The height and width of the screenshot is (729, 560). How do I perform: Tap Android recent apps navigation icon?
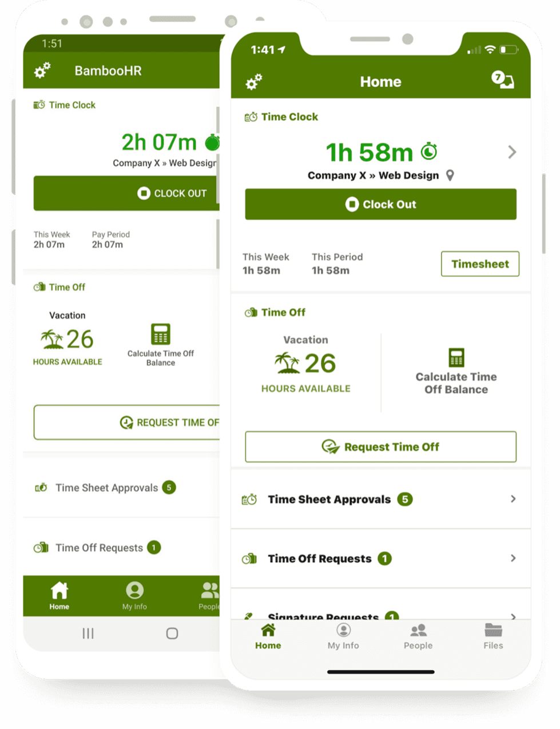[x=88, y=633]
